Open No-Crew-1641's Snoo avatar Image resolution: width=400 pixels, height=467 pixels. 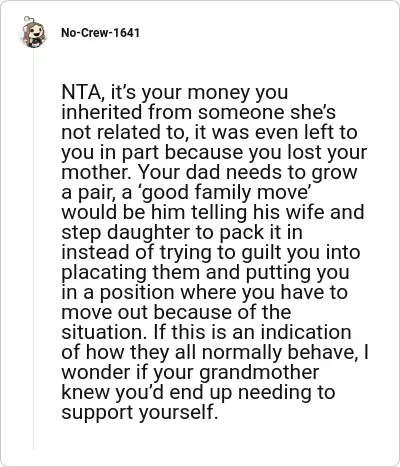pos(33,32)
